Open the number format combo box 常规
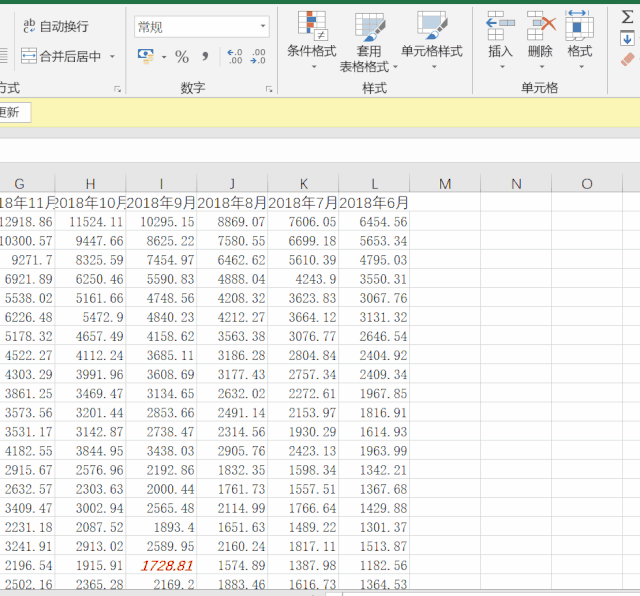 [x=202, y=27]
